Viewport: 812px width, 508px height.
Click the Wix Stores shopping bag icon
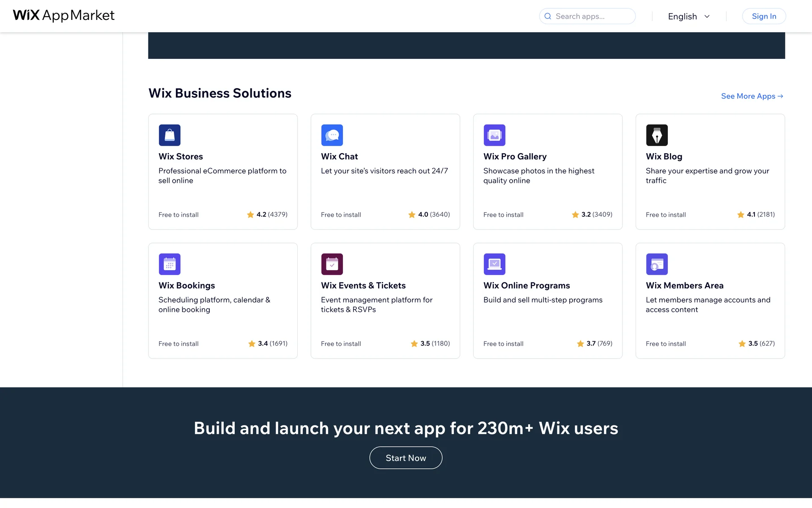pyautogui.click(x=170, y=135)
